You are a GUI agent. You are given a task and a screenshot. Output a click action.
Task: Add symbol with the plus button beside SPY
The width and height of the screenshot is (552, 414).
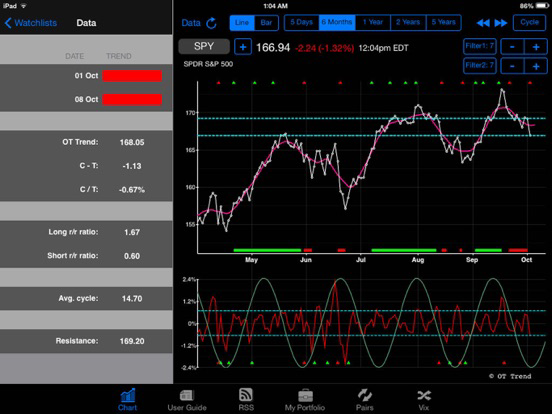pos(243,47)
